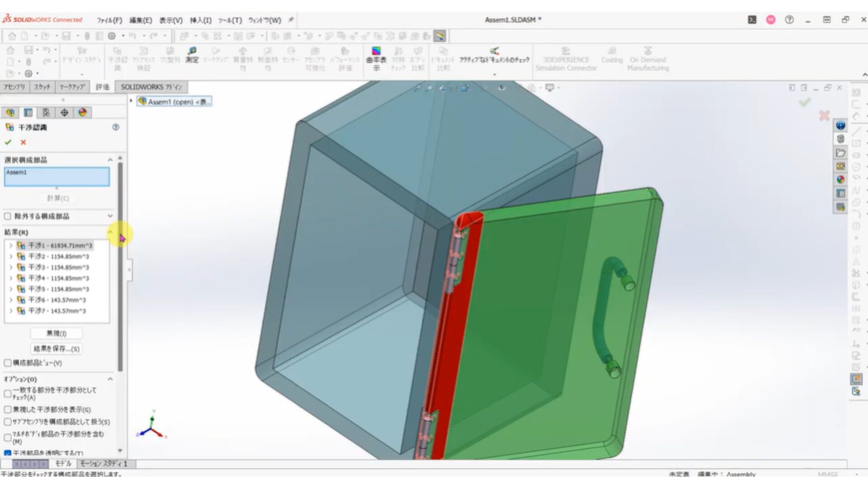
Task: Click the interference detection (干渉認識) ribbon tool
Action: pos(118,59)
